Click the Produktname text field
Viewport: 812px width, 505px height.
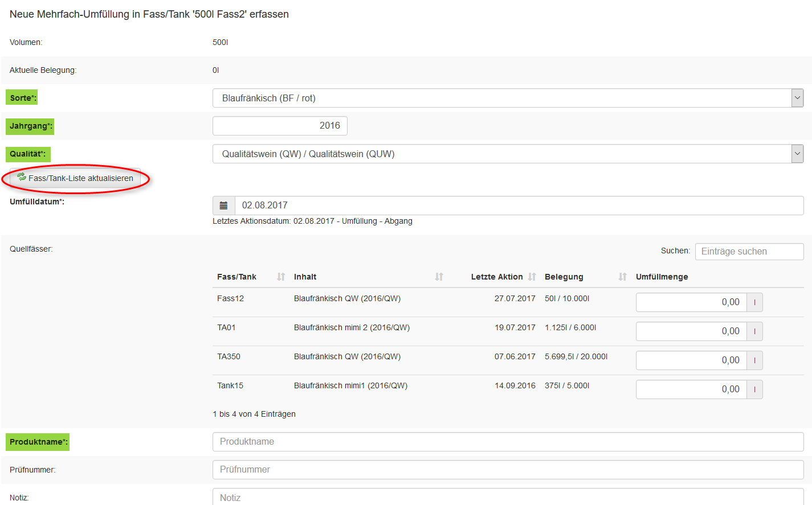(508, 442)
